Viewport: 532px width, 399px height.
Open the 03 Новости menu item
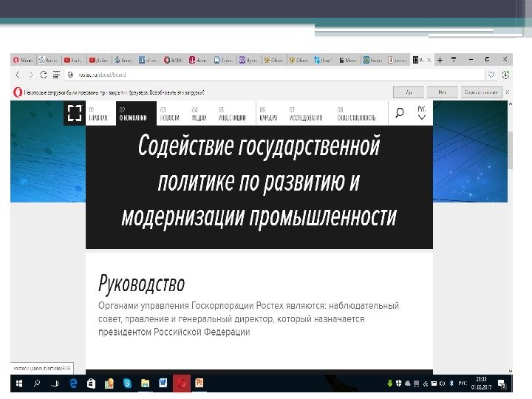(x=170, y=114)
